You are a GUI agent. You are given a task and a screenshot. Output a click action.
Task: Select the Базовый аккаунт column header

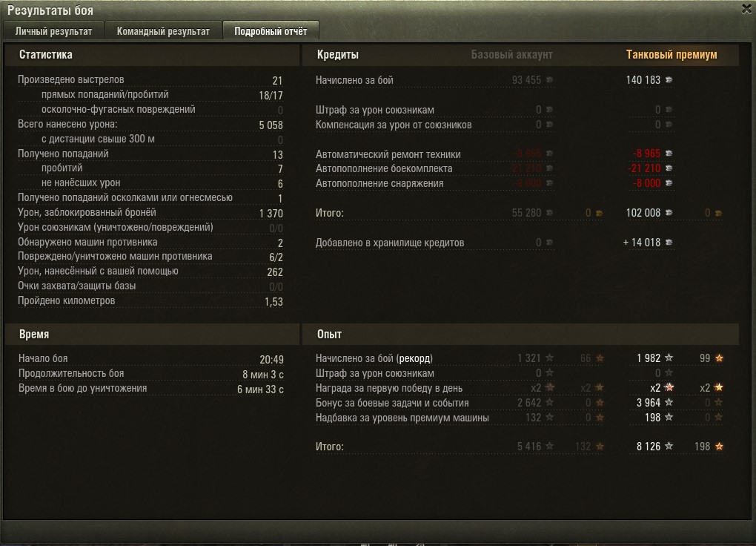click(511, 55)
